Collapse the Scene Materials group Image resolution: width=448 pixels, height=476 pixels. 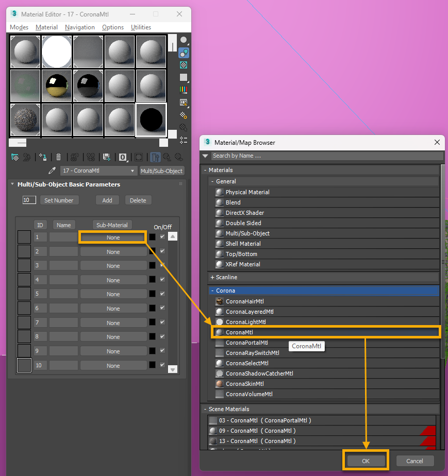205,409
